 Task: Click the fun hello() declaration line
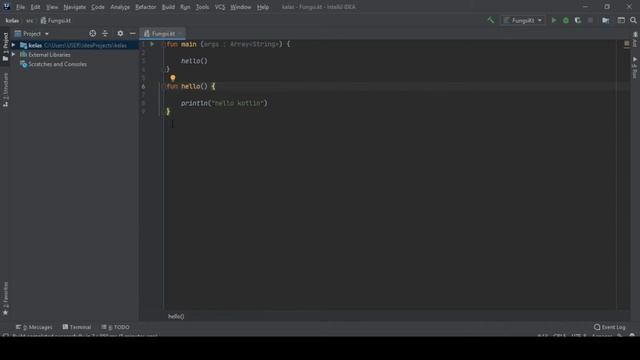pyautogui.click(x=191, y=86)
